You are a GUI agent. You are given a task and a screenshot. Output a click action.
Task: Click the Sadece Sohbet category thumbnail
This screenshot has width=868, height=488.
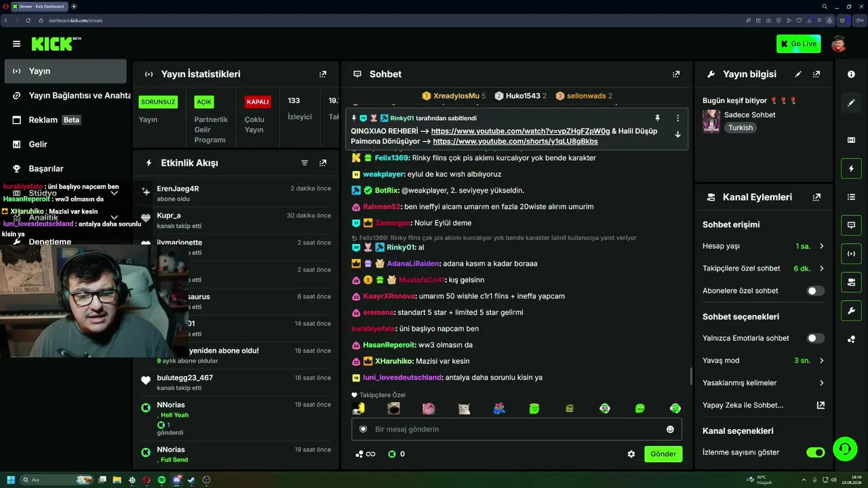(711, 121)
